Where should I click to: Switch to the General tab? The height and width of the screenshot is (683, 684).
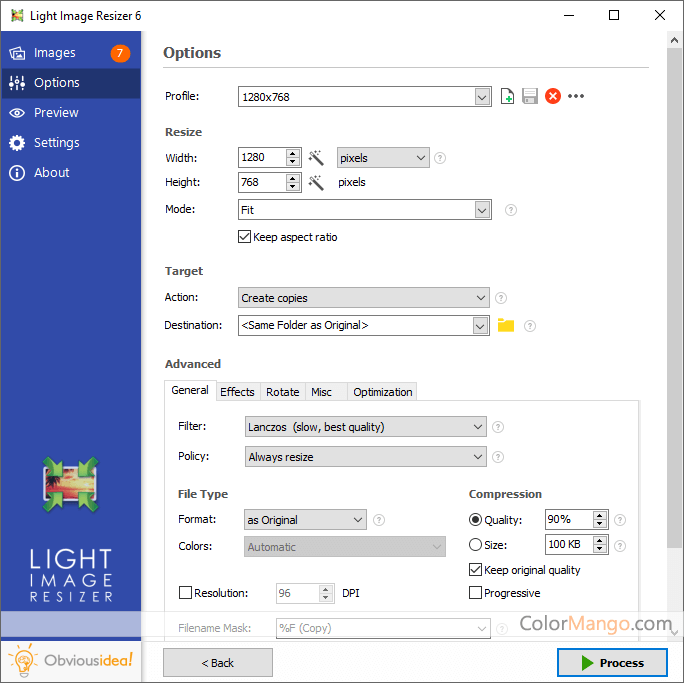pyautogui.click(x=190, y=390)
